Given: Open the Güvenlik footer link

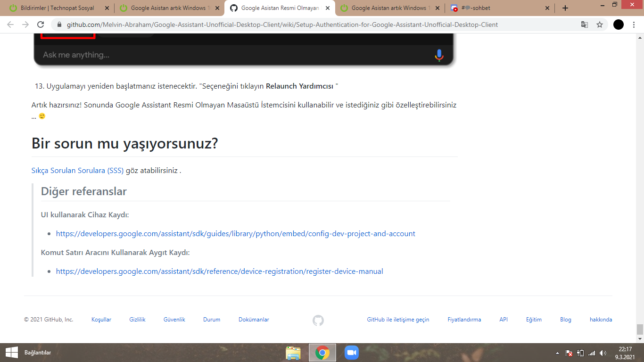Looking at the screenshot, I should click(174, 320).
